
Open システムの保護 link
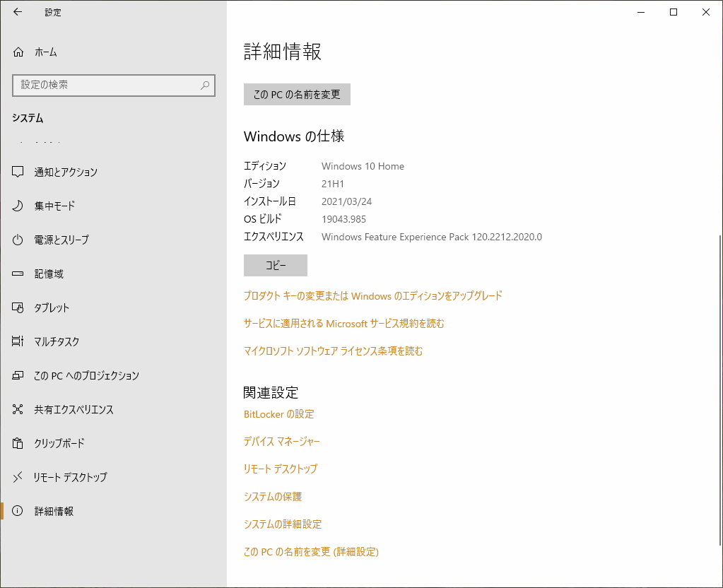273,496
